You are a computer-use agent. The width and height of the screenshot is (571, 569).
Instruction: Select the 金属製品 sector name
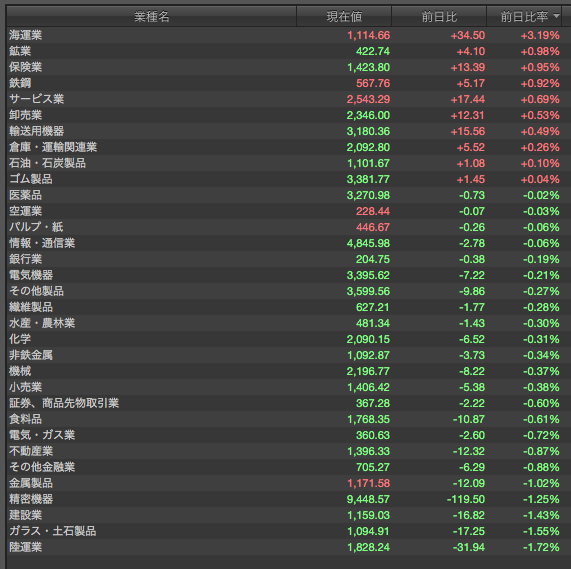pos(31,483)
